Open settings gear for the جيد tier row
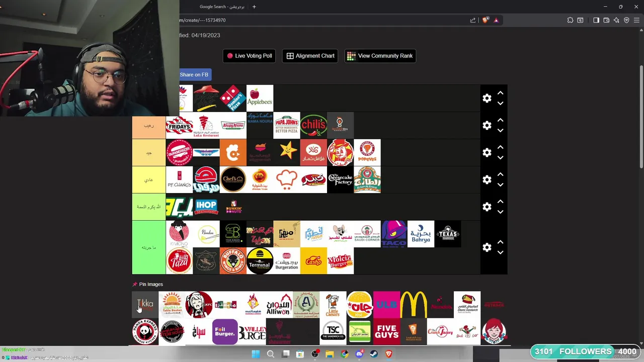The image size is (644, 362). click(x=487, y=152)
